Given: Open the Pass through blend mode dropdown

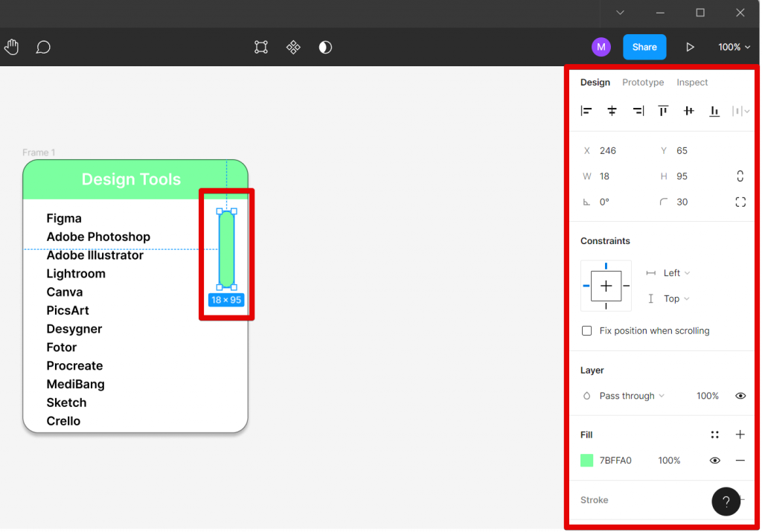Looking at the screenshot, I should click(x=627, y=396).
